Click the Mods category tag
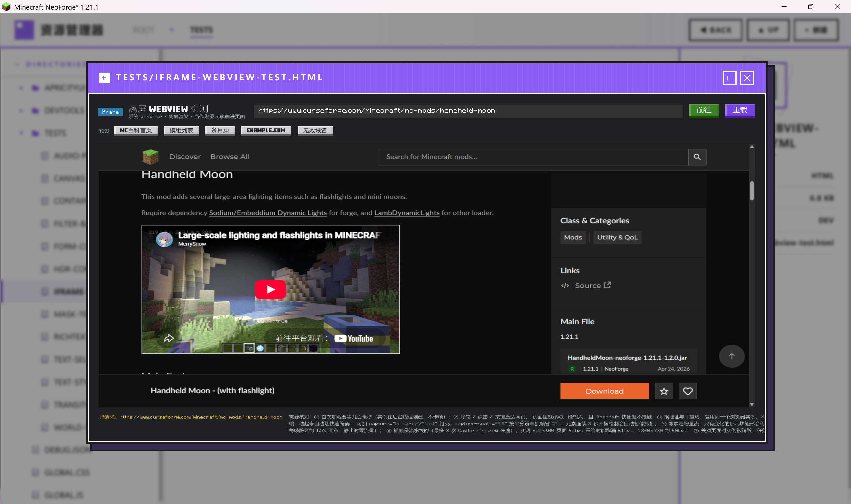Viewport: 851px width, 504px height. (x=573, y=237)
